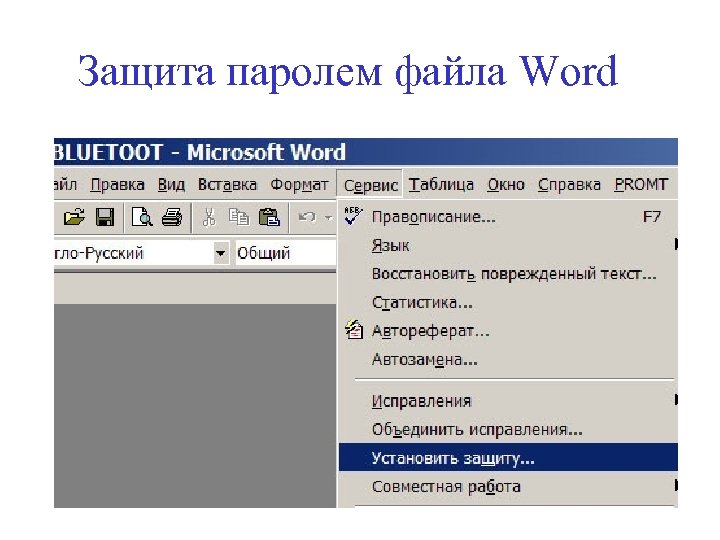Open the Вид menu

(171, 185)
